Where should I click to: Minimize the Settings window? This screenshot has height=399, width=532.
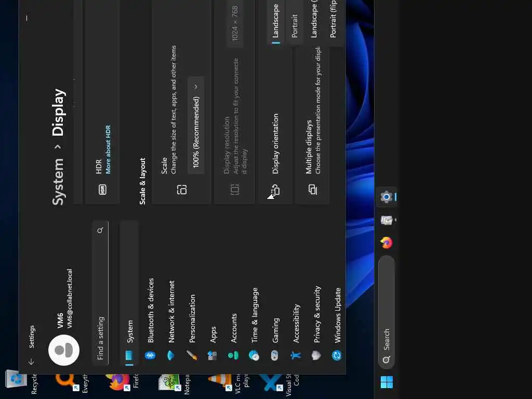pyautogui.click(x=27, y=18)
